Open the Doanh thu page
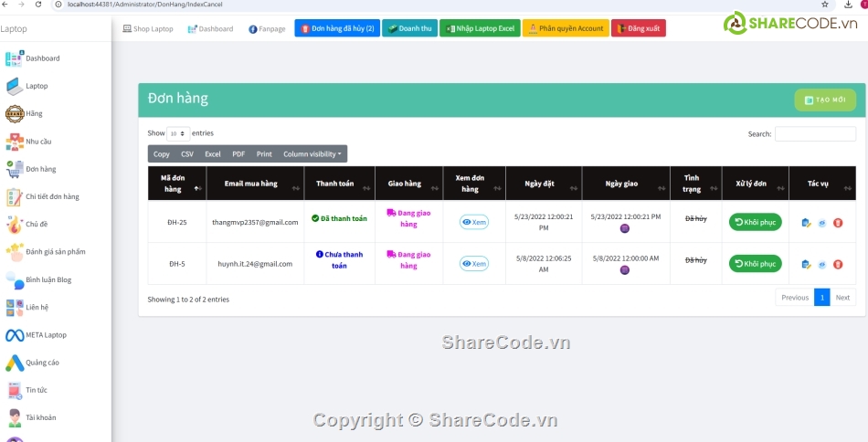The height and width of the screenshot is (442, 868). tap(409, 28)
